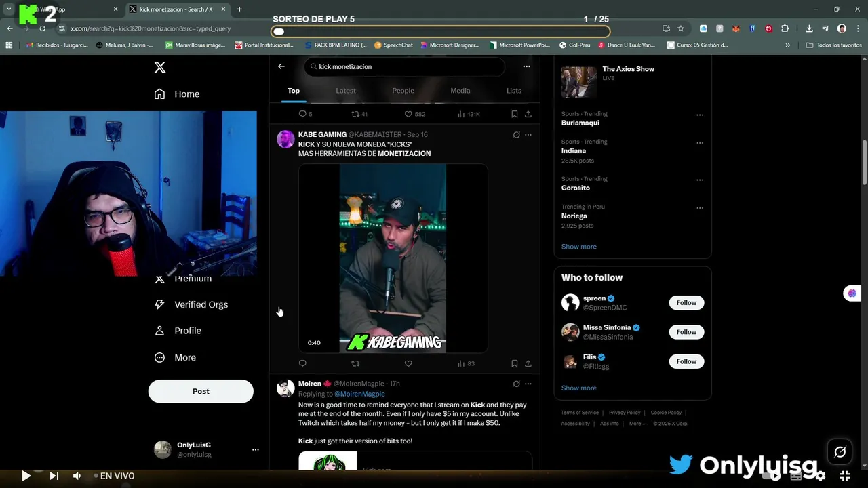
Task: Play the KABEGAMING video
Action: coord(393,258)
